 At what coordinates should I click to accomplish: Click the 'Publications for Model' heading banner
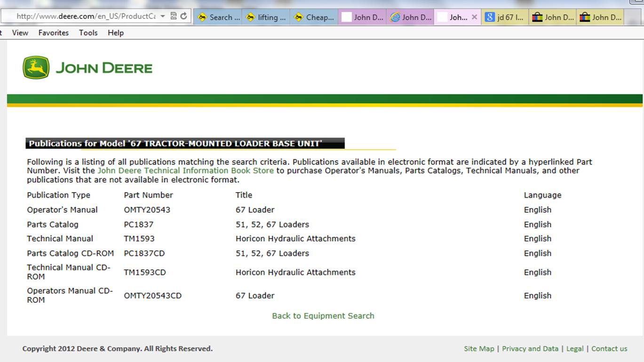click(x=185, y=144)
